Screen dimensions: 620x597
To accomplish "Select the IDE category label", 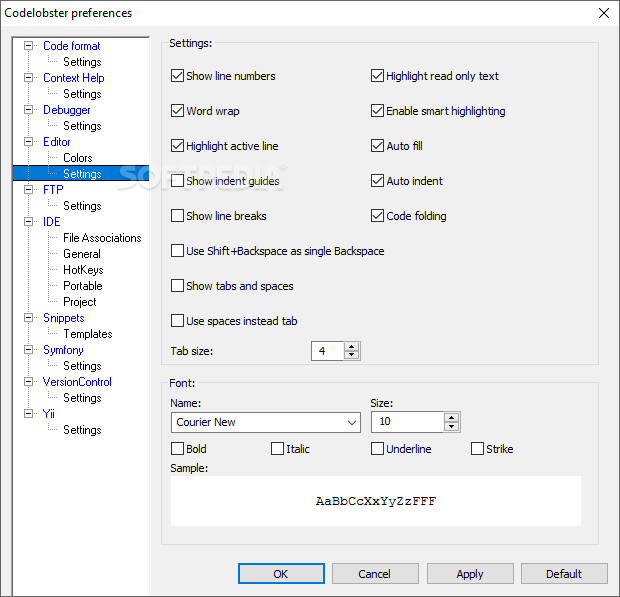I will pos(51,222).
